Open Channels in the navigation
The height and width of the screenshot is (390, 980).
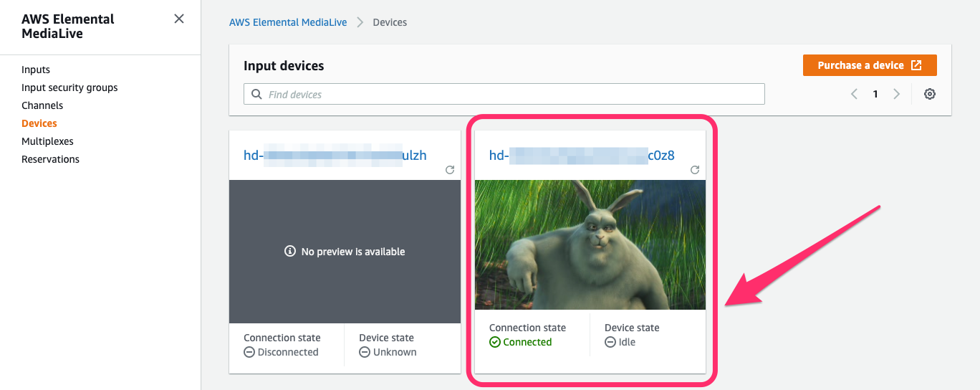click(x=42, y=105)
